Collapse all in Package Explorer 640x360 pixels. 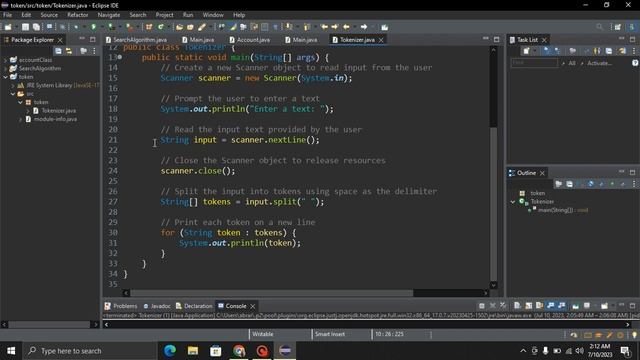click(58, 51)
